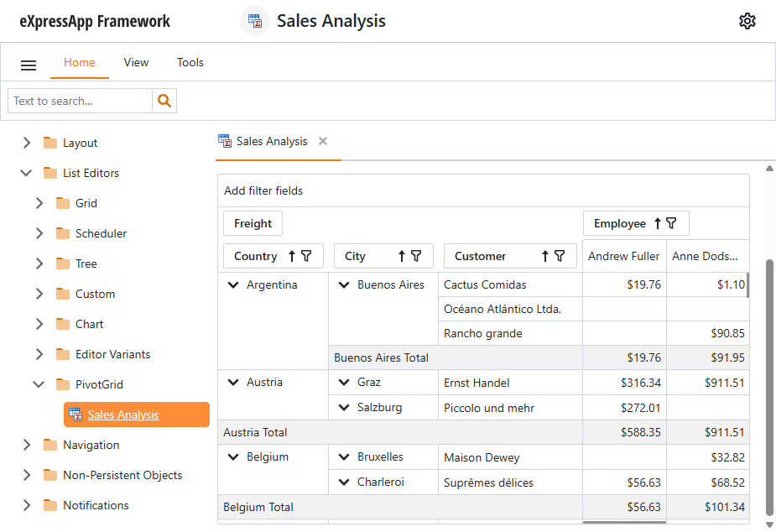Select the Cactus Comidas customer cell
The width and height of the screenshot is (776, 532).
coord(510,285)
